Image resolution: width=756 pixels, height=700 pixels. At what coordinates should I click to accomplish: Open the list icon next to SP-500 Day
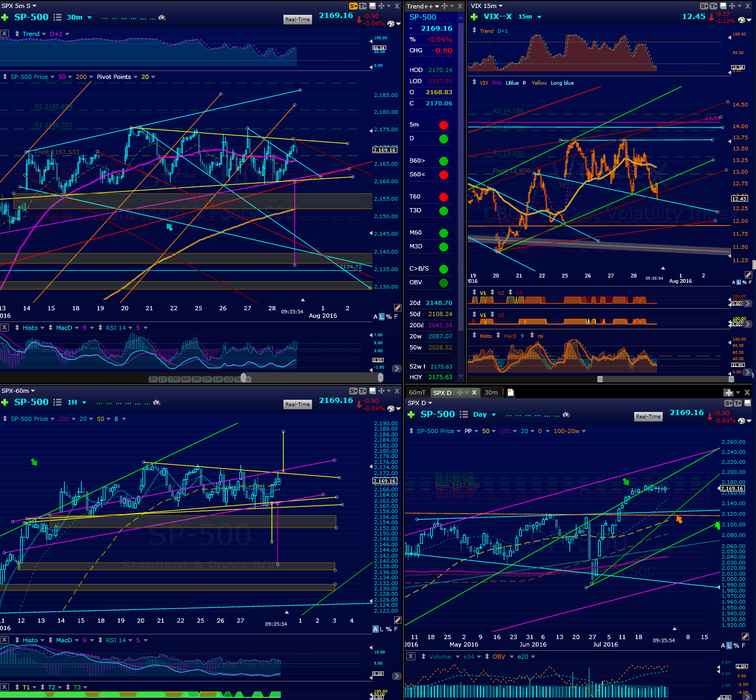point(464,415)
